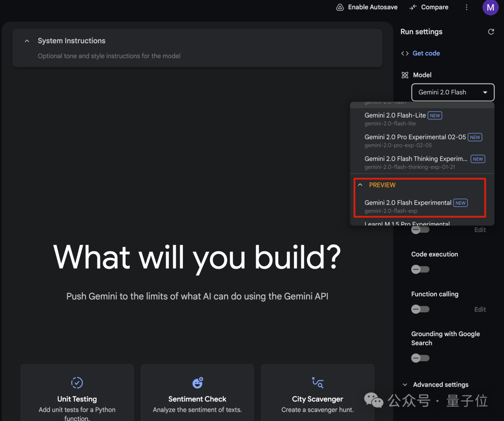Open the Unit Testing sample card
Screen dimensions: 504x421
click(x=77, y=393)
